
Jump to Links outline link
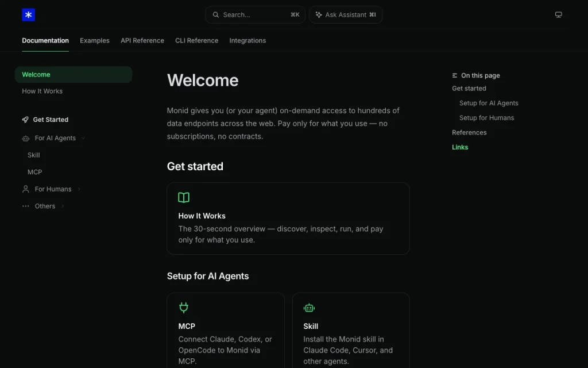(x=460, y=147)
